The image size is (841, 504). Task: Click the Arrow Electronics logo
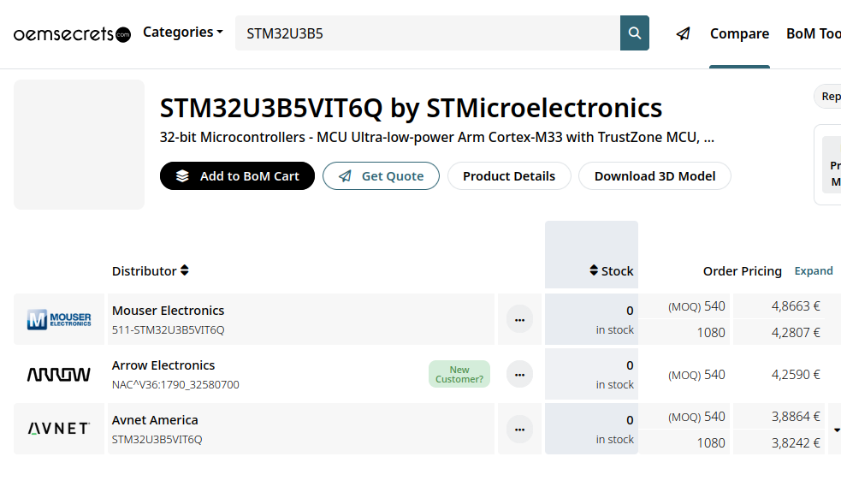(59, 374)
